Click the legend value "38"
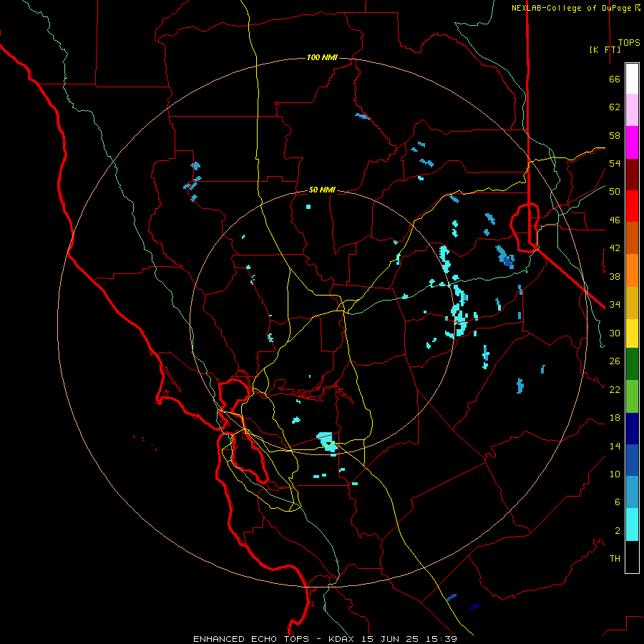Image resolution: width=644 pixels, height=644 pixels. pyautogui.click(x=615, y=277)
